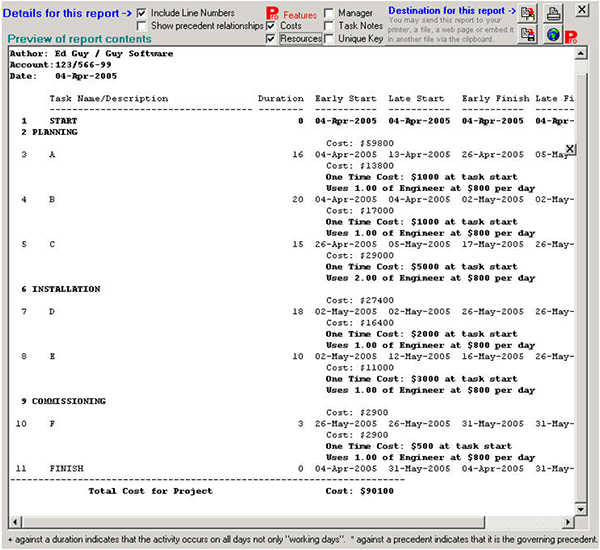Send the report to the printer
Image resolution: width=600 pixels, height=550 pixels.
point(553,13)
